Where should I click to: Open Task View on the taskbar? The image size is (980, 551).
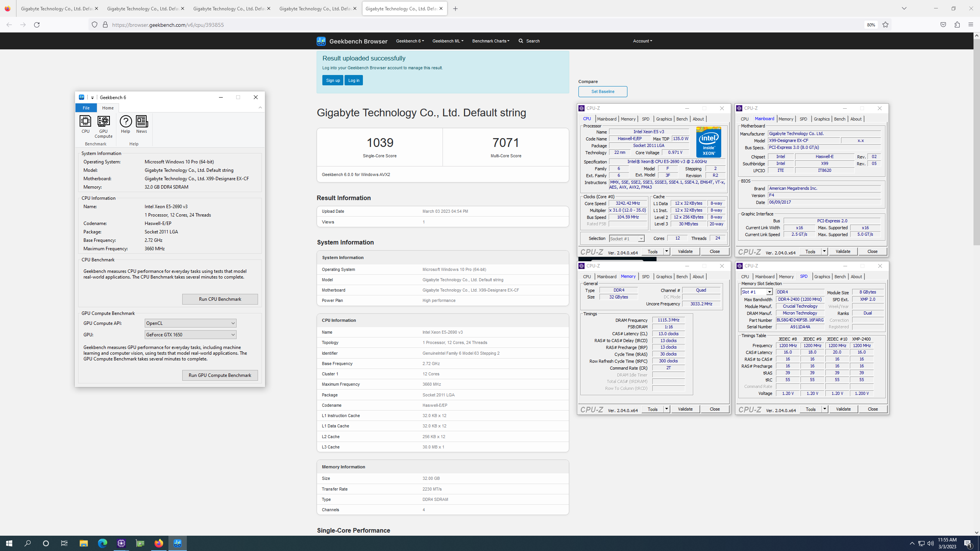[64, 543]
